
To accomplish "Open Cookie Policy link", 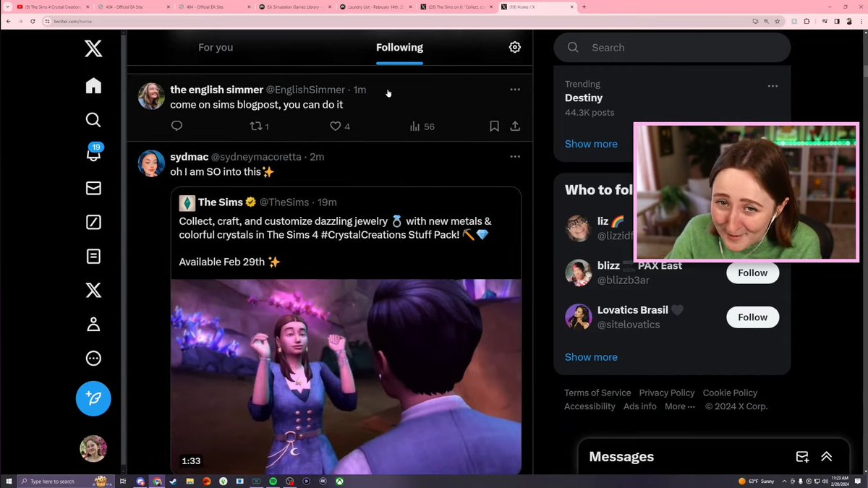I will (x=730, y=393).
